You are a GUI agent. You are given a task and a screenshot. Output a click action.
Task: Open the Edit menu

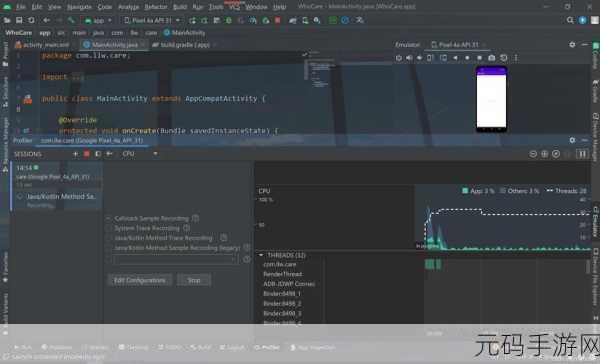click(37, 7)
